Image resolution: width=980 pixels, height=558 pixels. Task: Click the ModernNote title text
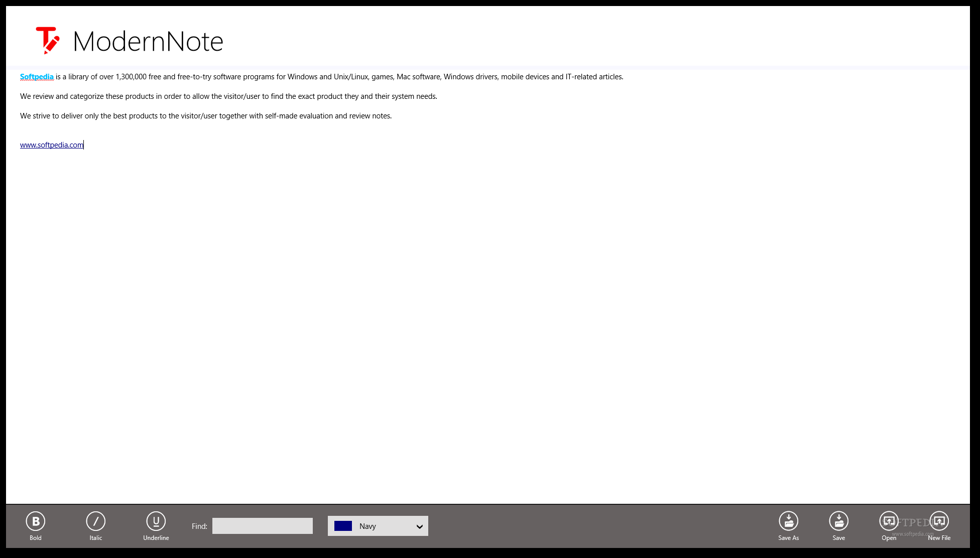point(148,41)
